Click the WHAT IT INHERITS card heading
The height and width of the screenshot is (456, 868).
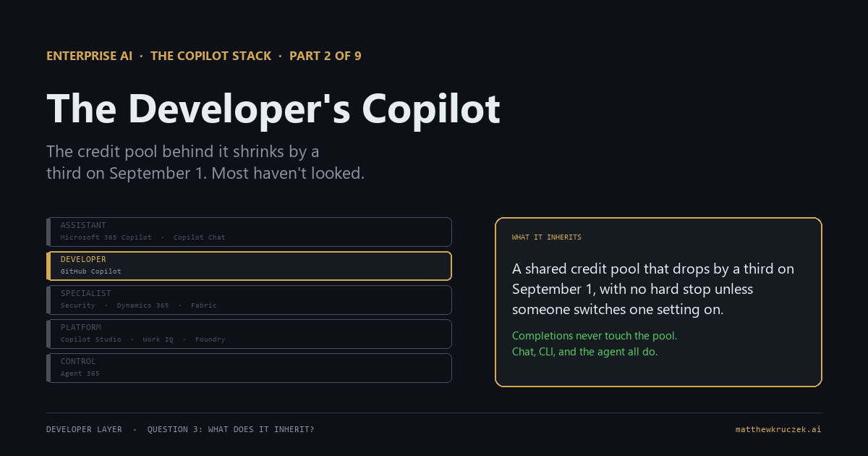click(547, 237)
